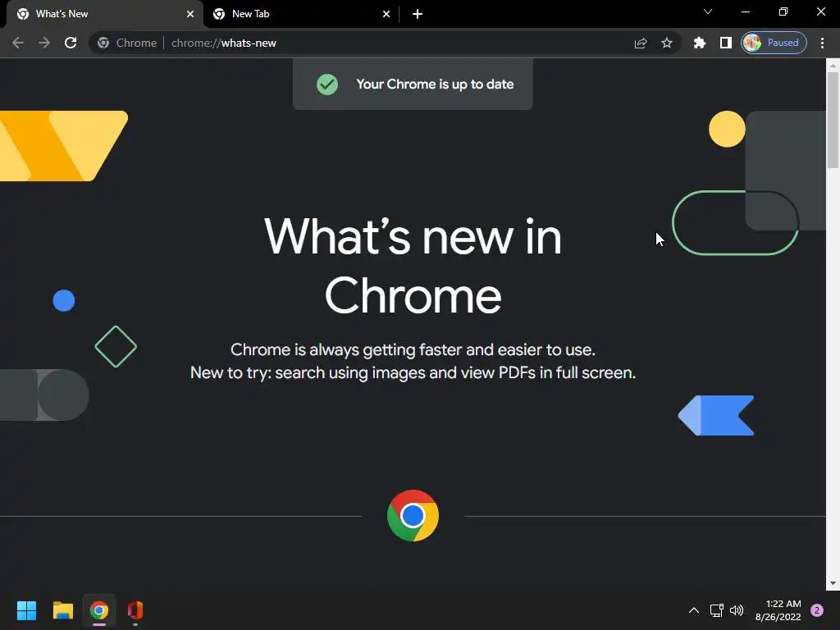Image resolution: width=840 pixels, height=630 pixels.
Task: Bookmark this tab with the star
Action: [666, 43]
